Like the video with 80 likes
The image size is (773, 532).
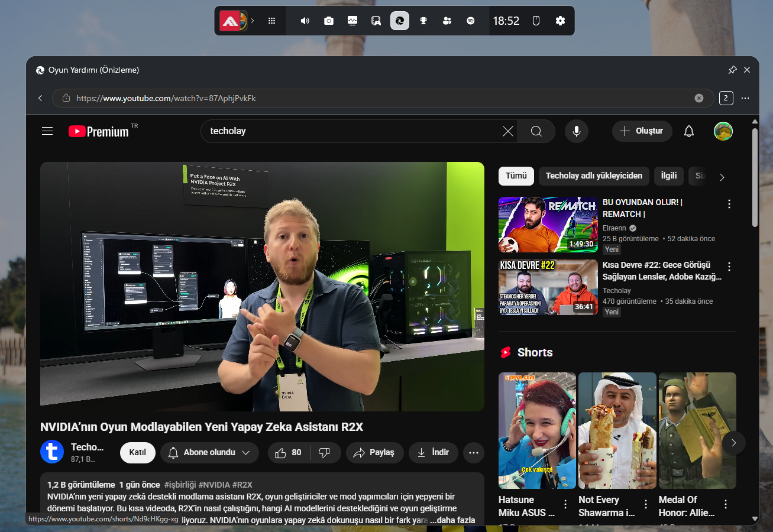point(289,453)
